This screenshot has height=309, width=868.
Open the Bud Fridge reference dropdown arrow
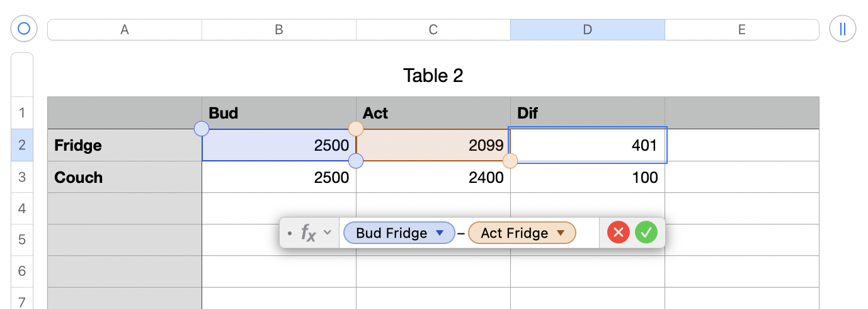(440, 233)
